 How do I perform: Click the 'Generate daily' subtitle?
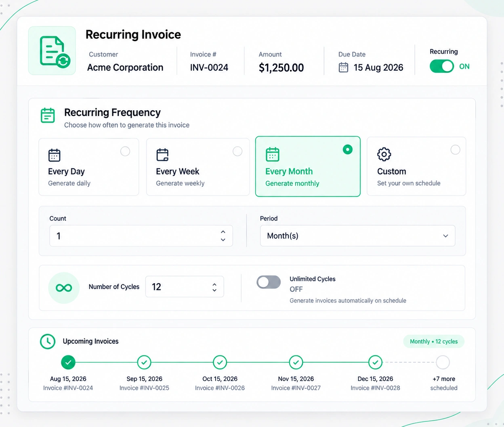tap(69, 183)
